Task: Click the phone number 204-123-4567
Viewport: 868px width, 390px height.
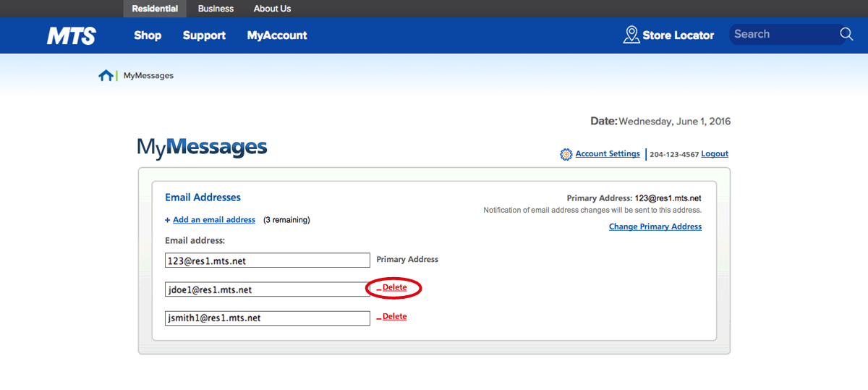Action: (x=674, y=154)
